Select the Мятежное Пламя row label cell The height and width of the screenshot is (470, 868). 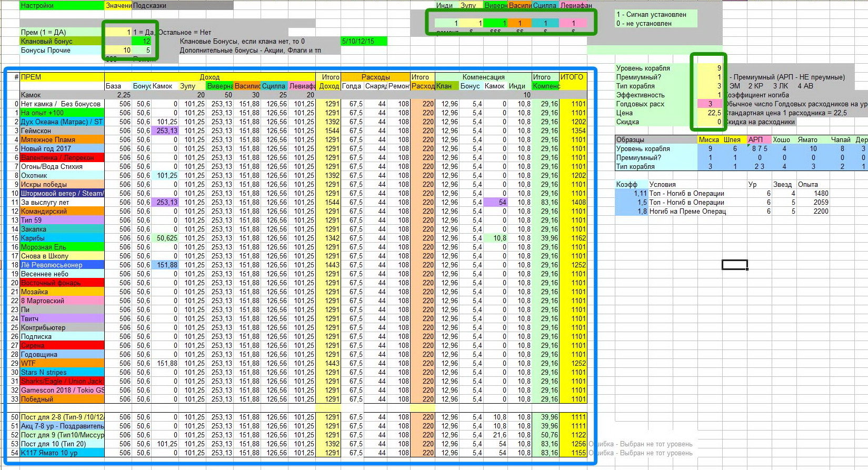[62, 139]
